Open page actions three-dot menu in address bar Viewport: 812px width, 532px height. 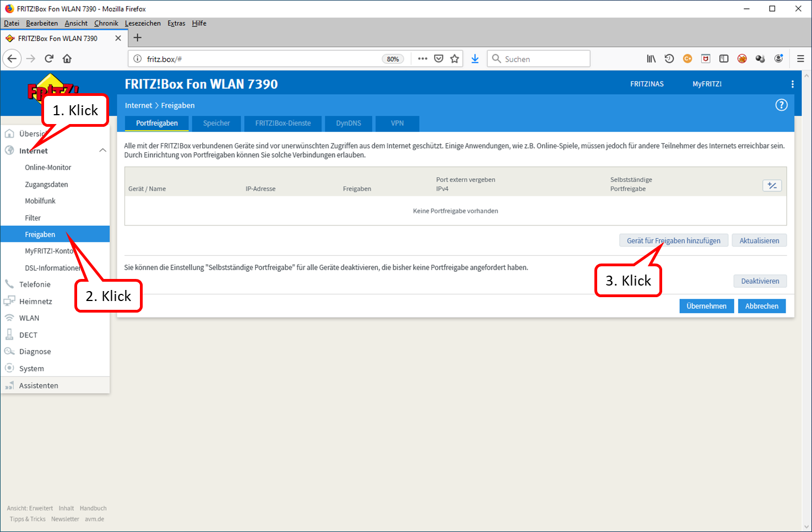tap(423, 58)
